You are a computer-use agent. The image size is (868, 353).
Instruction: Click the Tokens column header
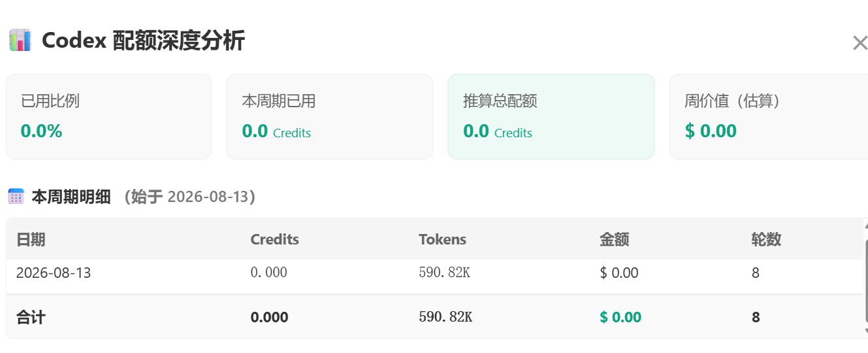pos(442,239)
